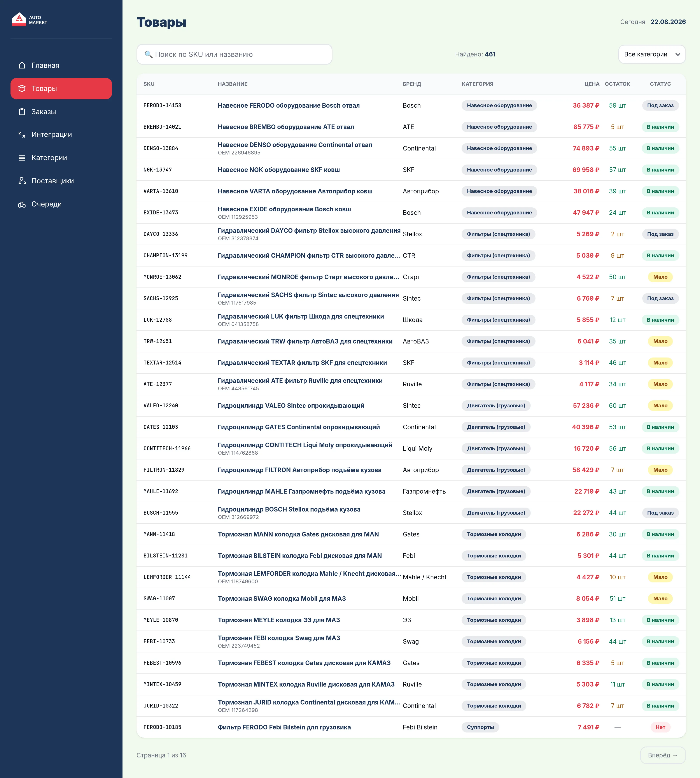Click SKU cell FEBEST-10596

pos(162,663)
